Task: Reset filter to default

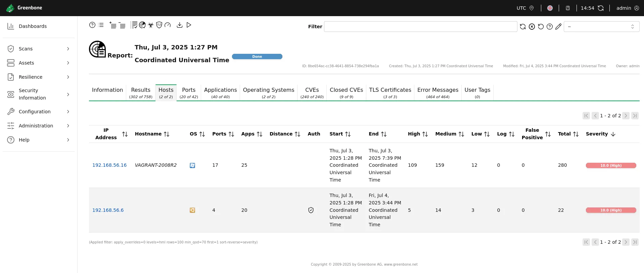Action: tap(541, 27)
